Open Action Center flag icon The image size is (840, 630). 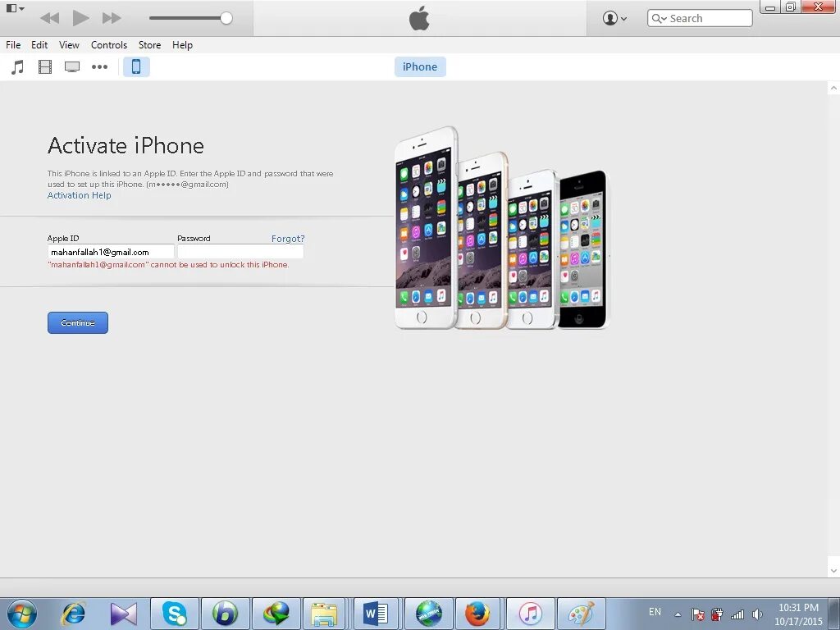click(x=697, y=614)
